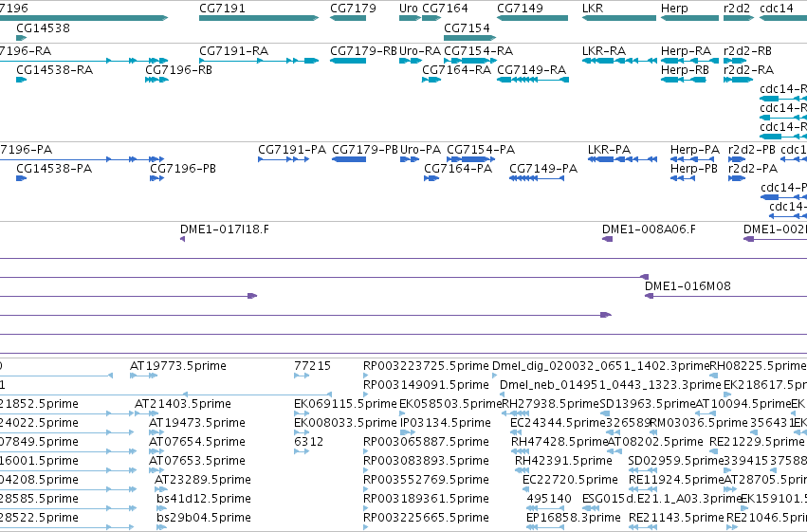Click EST labeled 6312

click(302, 451)
